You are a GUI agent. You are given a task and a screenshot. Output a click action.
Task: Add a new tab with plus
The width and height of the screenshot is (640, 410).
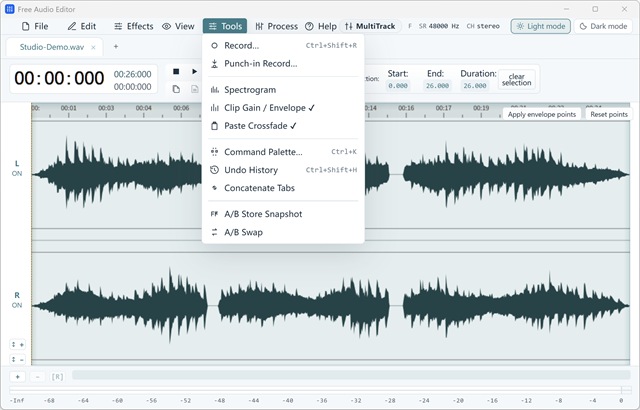tap(116, 47)
